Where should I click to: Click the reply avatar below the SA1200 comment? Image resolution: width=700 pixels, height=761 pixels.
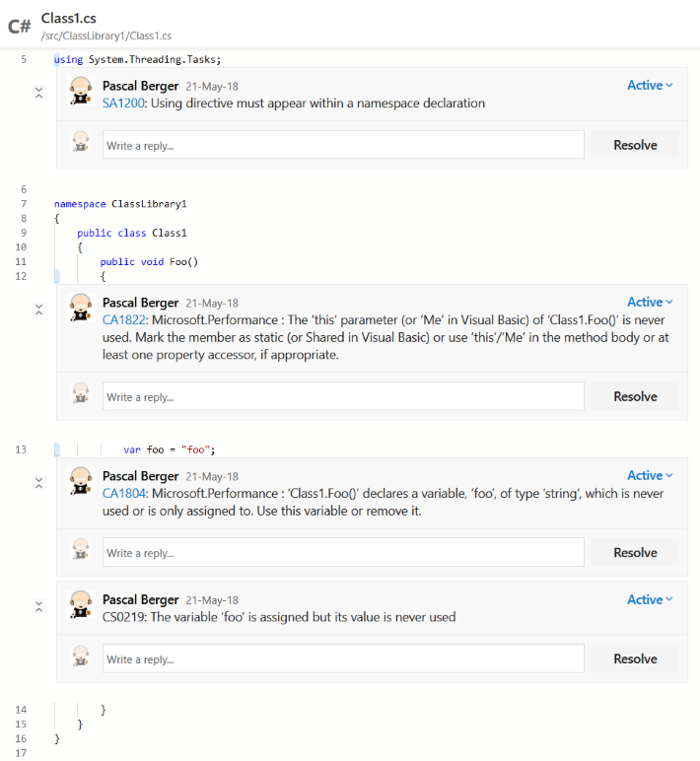[82, 144]
